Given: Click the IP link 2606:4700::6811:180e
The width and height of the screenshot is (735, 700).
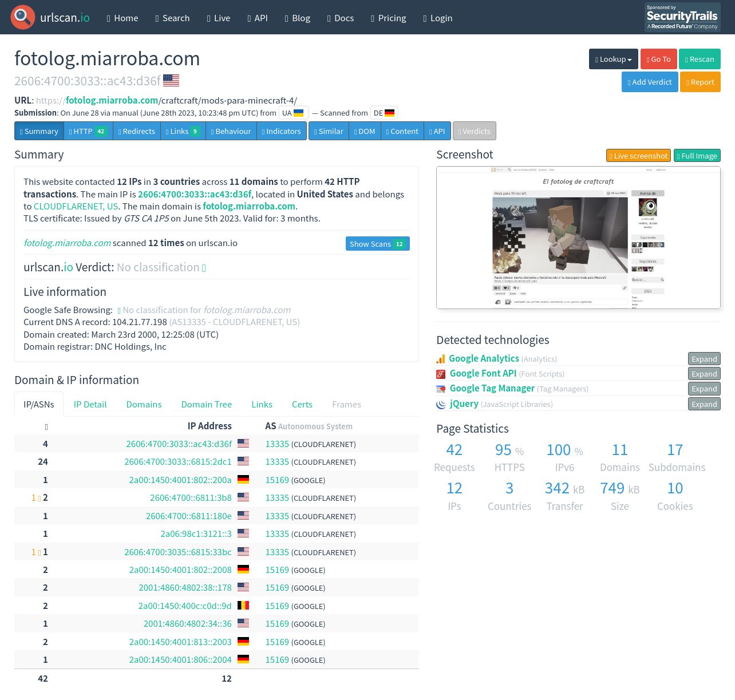Looking at the screenshot, I should [189, 516].
